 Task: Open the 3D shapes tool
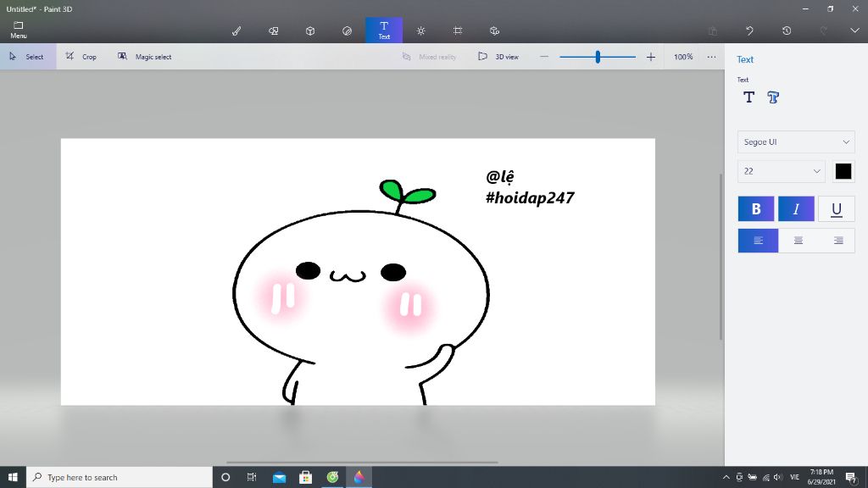pos(310,31)
